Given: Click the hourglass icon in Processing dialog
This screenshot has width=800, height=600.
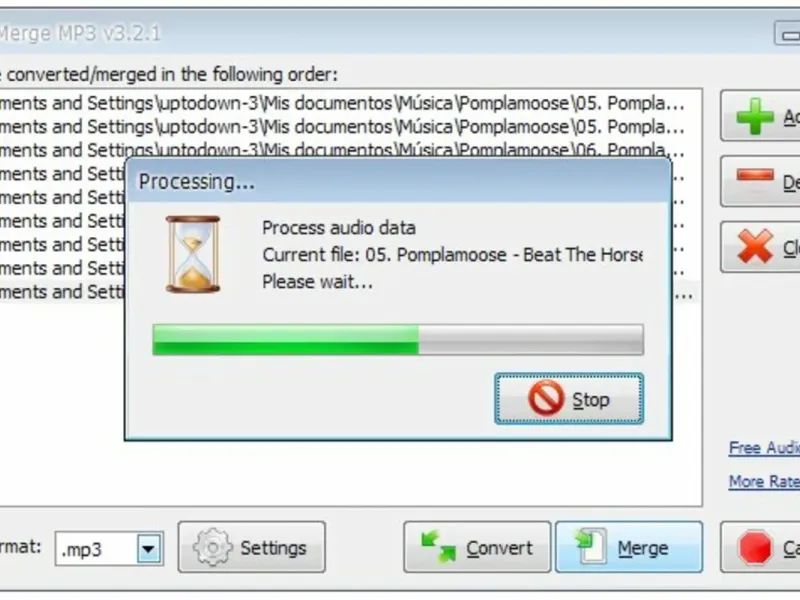Looking at the screenshot, I should click(193, 254).
